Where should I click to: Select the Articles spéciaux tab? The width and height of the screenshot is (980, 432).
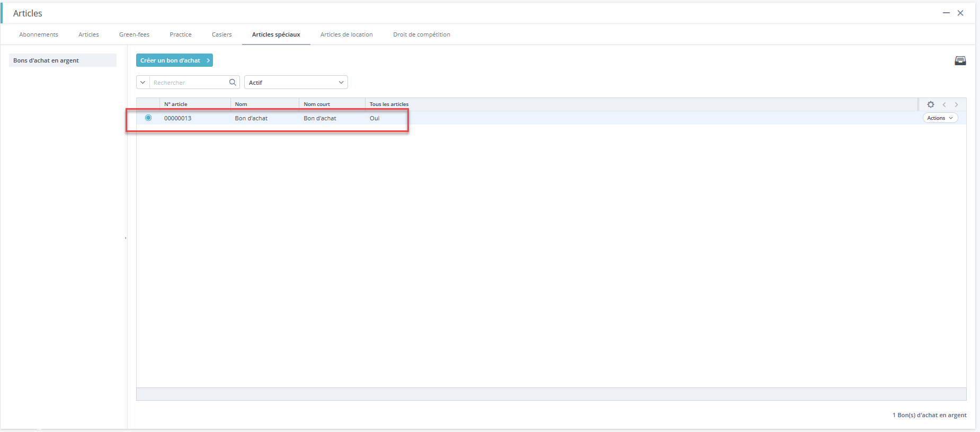click(276, 34)
